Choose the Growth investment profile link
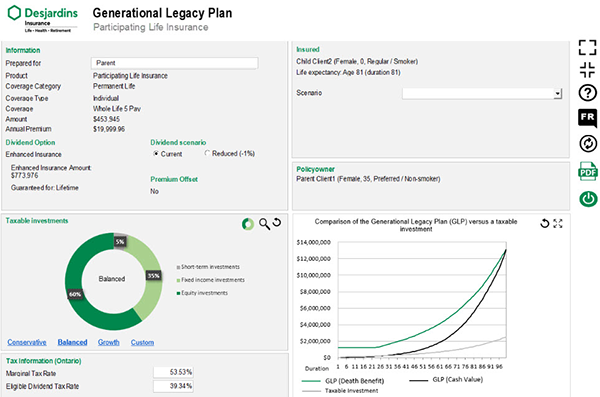The height and width of the screenshot is (397, 600). [x=109, y=342]
